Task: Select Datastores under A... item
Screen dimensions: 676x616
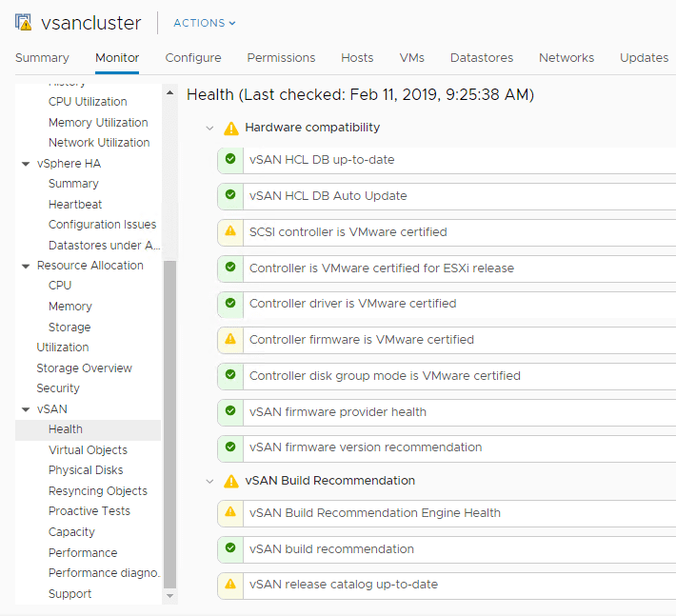Action: coord(105,246)
